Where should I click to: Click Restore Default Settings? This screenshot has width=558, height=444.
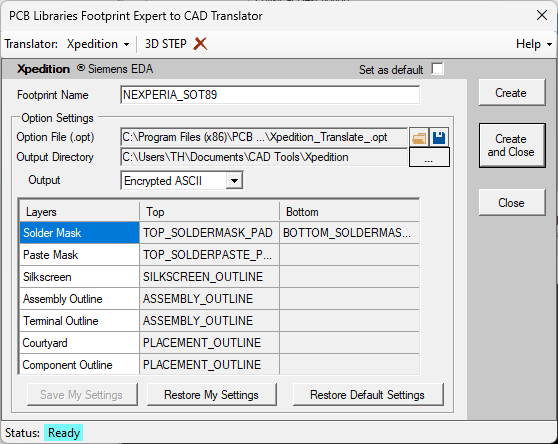[x=368, y=395]
